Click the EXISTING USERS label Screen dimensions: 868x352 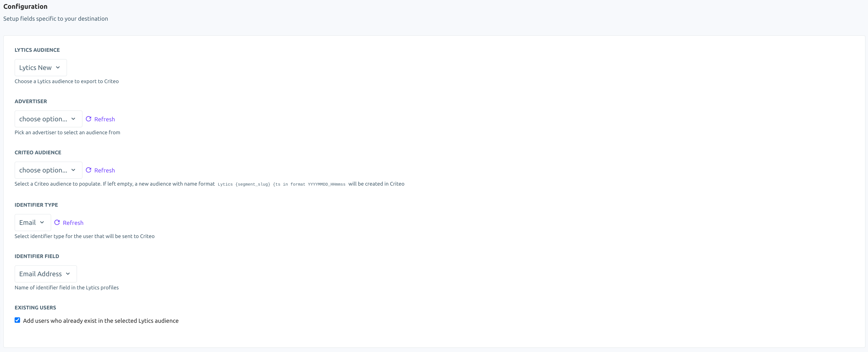[x=35, y=308]
